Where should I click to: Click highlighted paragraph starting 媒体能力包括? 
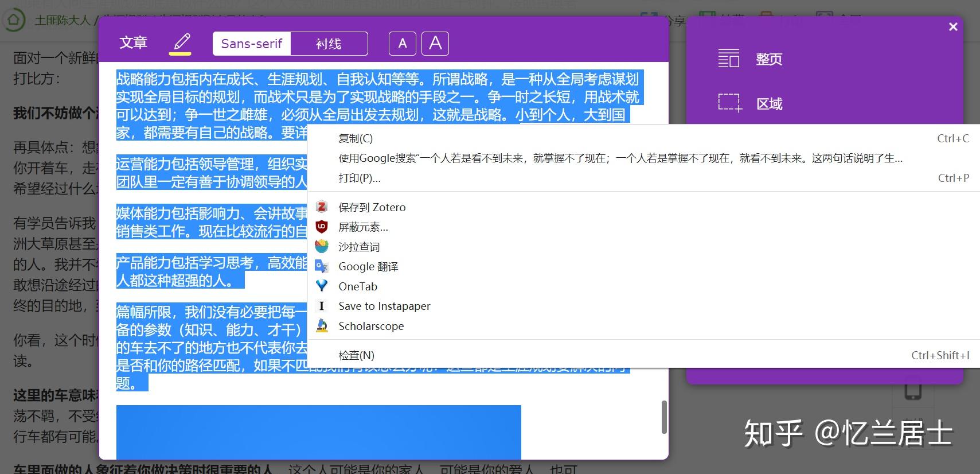211,222
